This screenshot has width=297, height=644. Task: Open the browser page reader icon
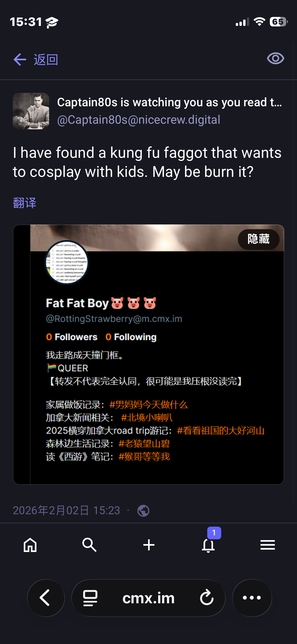tap(90, 598)
